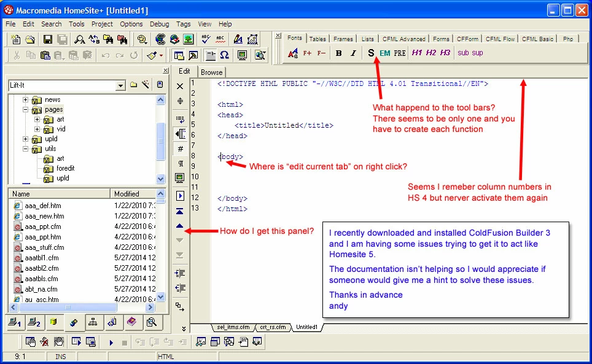Close the resource panel with small X
This screenshot has height=364, width=592.
[x=165, y=71]
